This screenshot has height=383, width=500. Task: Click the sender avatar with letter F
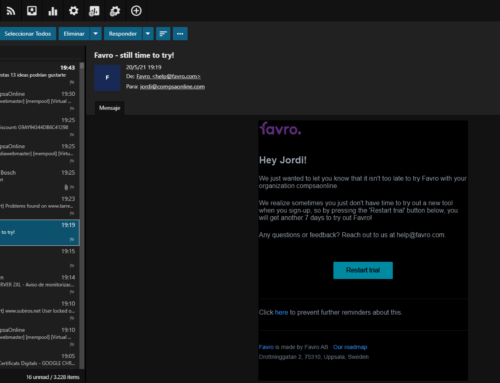pos(107,78)
